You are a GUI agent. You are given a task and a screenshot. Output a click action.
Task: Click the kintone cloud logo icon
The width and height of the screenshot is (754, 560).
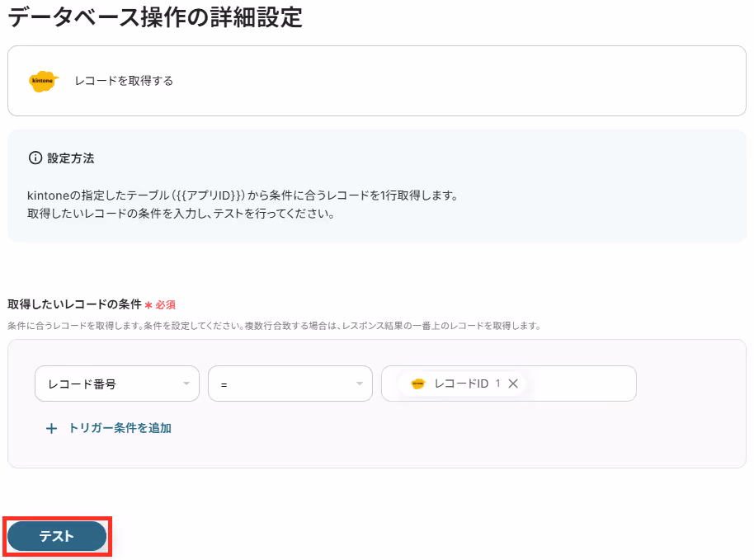pos(44,81)
